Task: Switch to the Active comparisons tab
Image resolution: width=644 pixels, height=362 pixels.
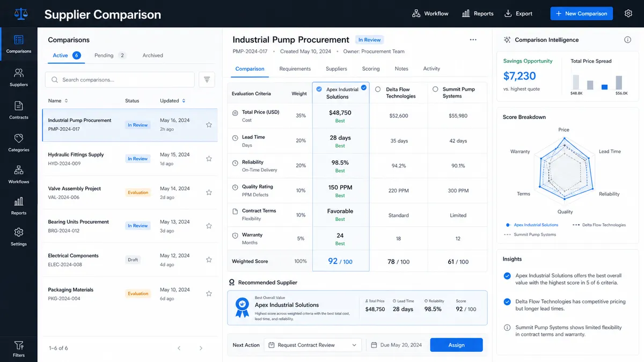Action: [67, 55]
